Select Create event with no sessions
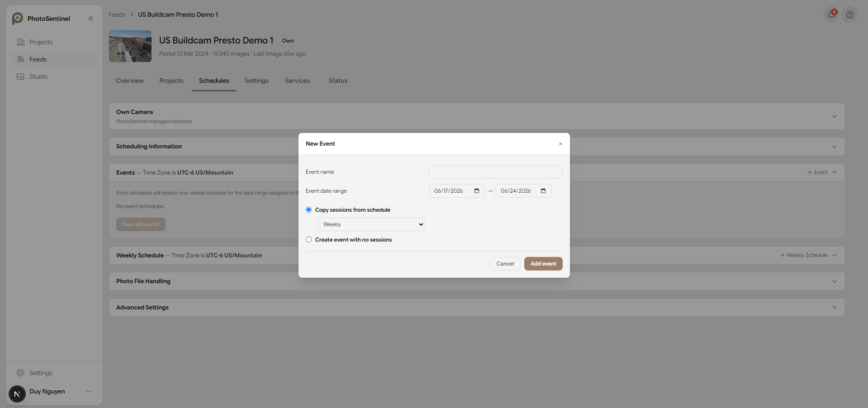Image resolution: width=868 pixels, height=408 pixels. click(309, 240)
